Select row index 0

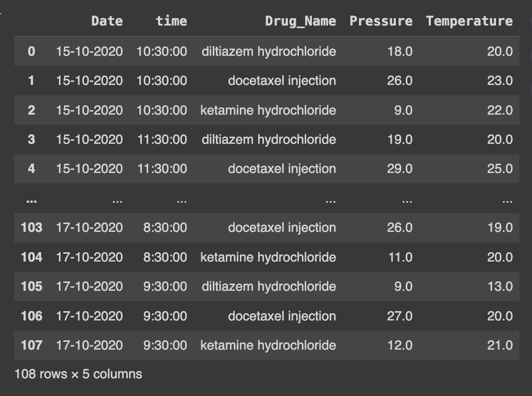coord(31,51)
